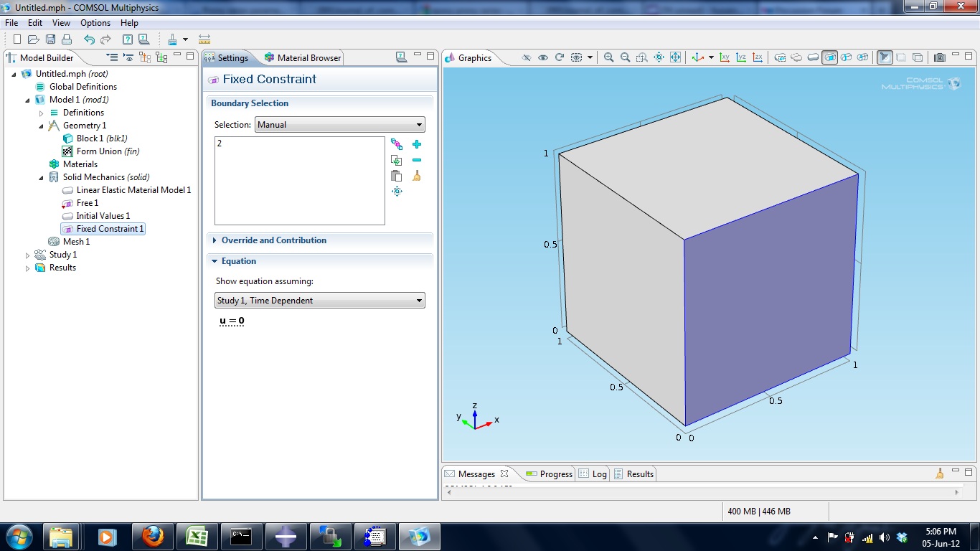Select the Solid Mechanics (solid) node
The width and height of the screenshot is (980, 551).
(99, 177)
